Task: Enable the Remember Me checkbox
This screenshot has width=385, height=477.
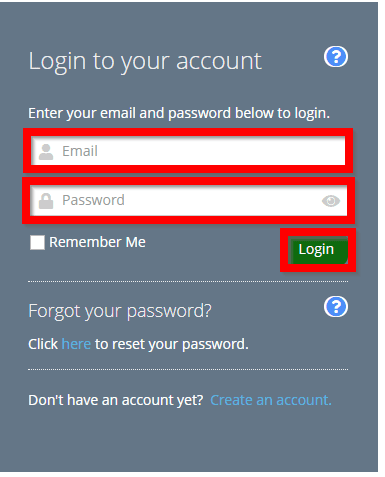Action: [37, 242]
